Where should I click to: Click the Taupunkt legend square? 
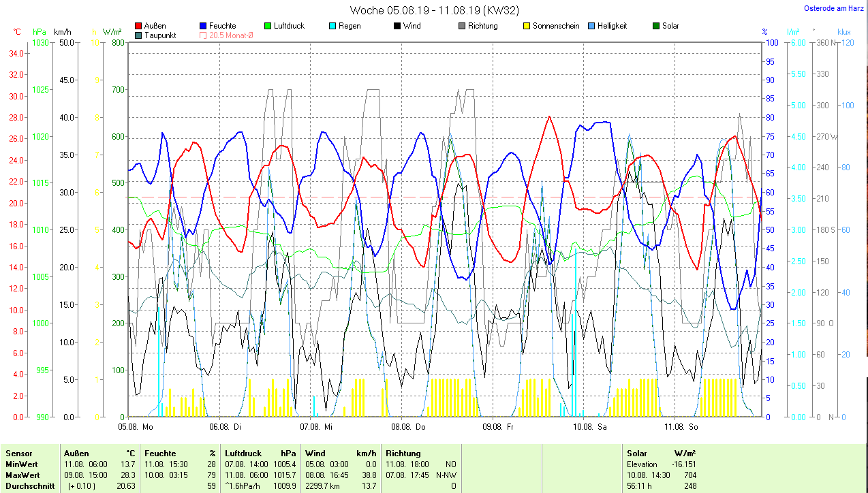click(x=139, y=35)
